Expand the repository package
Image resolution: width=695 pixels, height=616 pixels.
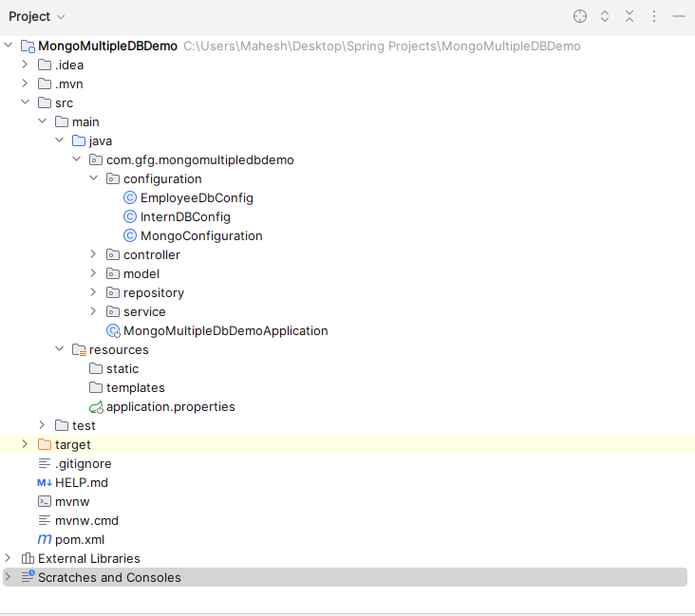click(x=94, y=292)
